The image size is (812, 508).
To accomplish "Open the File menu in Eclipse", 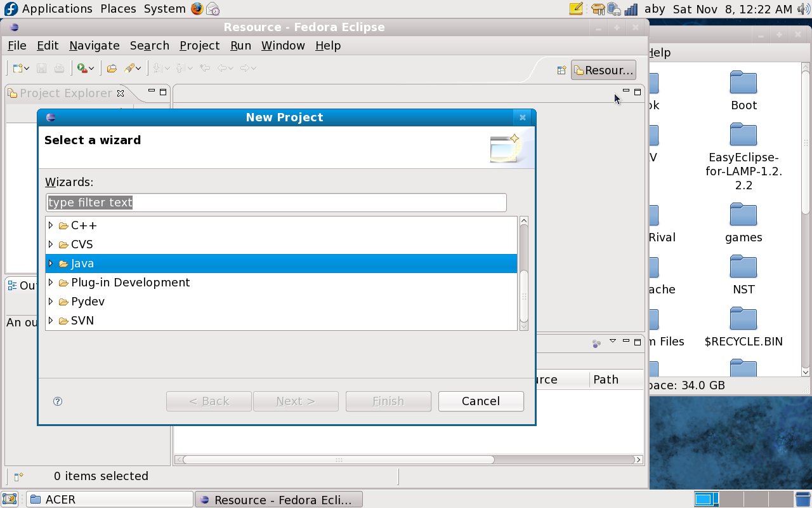I will coord(16,46).
